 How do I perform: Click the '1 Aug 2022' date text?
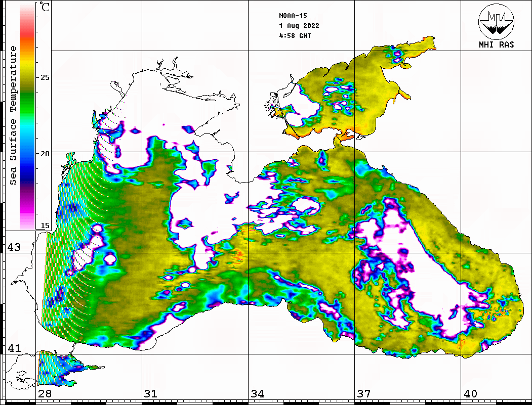[299, 26]
